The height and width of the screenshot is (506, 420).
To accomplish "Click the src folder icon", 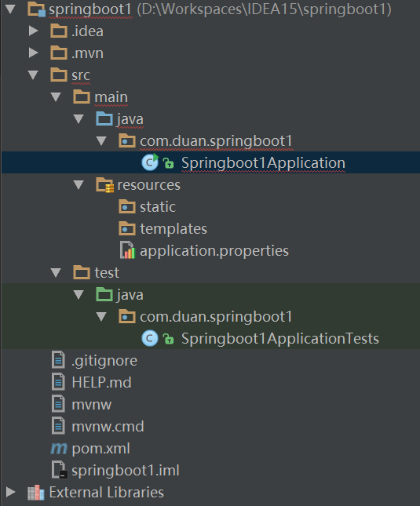I will click(x=59, y=75).
